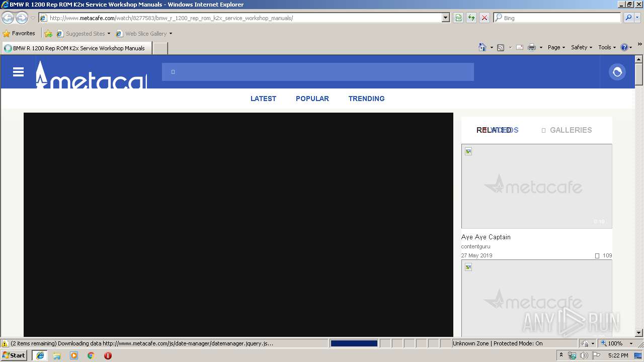Image resolution: width=644 pixels, height=362 pixels.
Task: Click the page loading progress bar
Action: [x=354, y=343]
